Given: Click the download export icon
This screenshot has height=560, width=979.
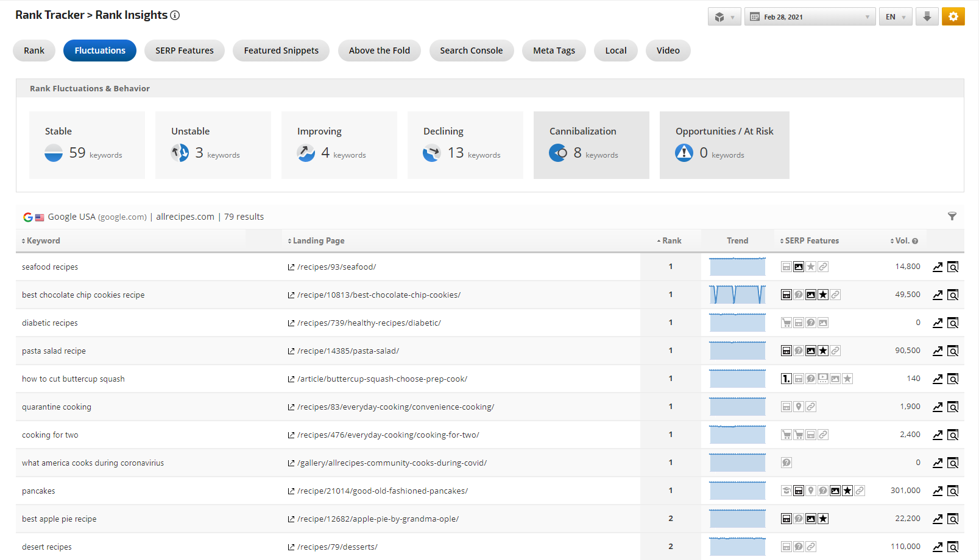Looking at the screenshot, I should (927, 16).
